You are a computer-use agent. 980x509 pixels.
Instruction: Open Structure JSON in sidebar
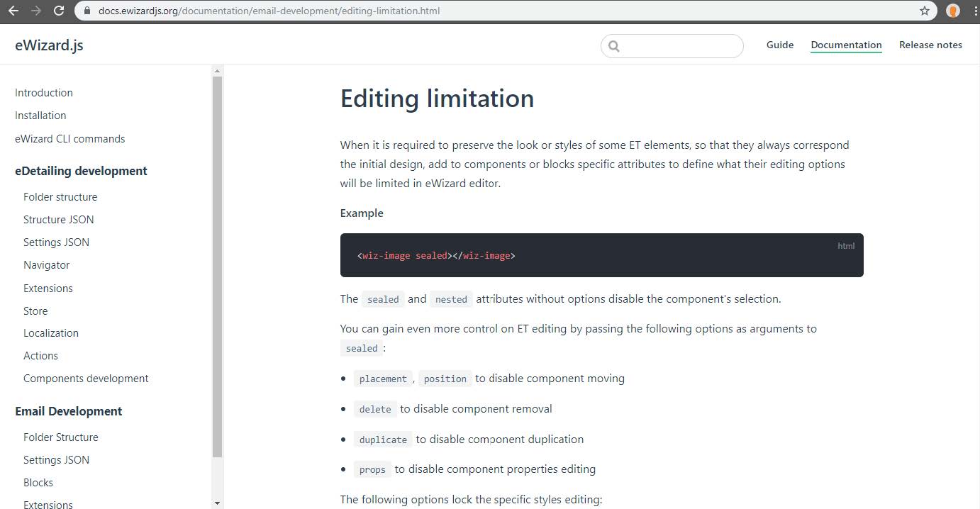pos(58,220)
